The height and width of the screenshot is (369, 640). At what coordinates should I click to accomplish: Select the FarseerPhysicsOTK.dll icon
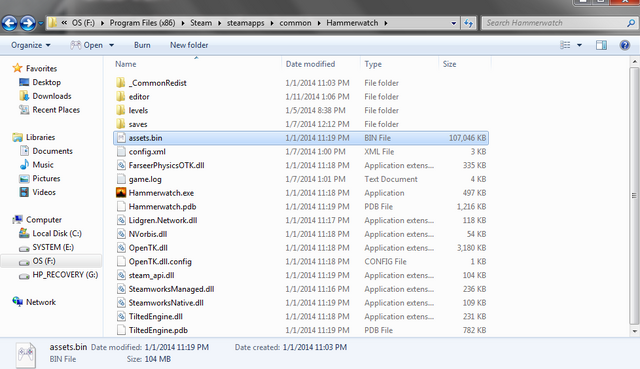121,165
